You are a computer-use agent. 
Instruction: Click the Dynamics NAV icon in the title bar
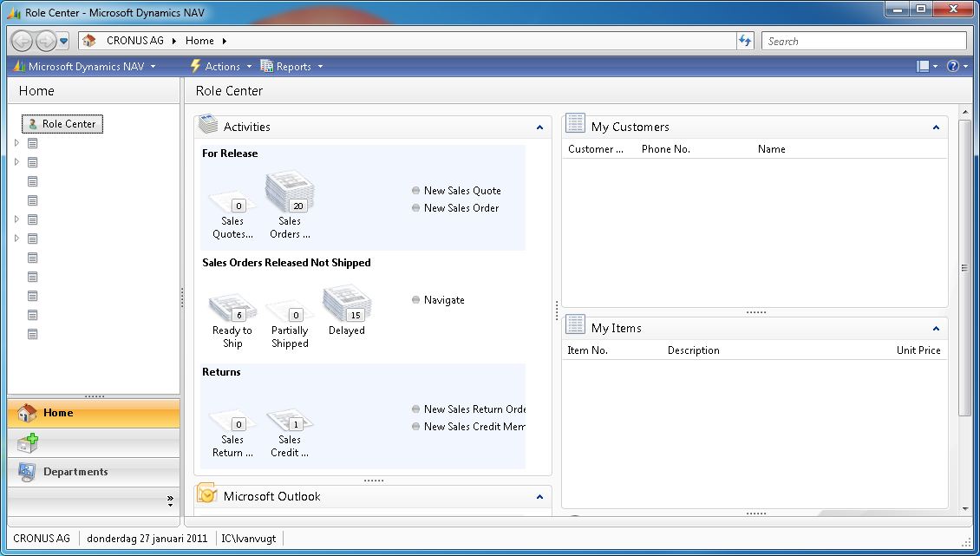[14, 12]
